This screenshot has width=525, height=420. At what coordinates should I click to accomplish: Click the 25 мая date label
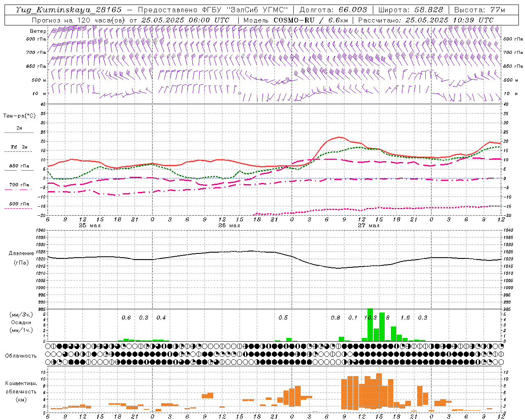pos(89,226)
